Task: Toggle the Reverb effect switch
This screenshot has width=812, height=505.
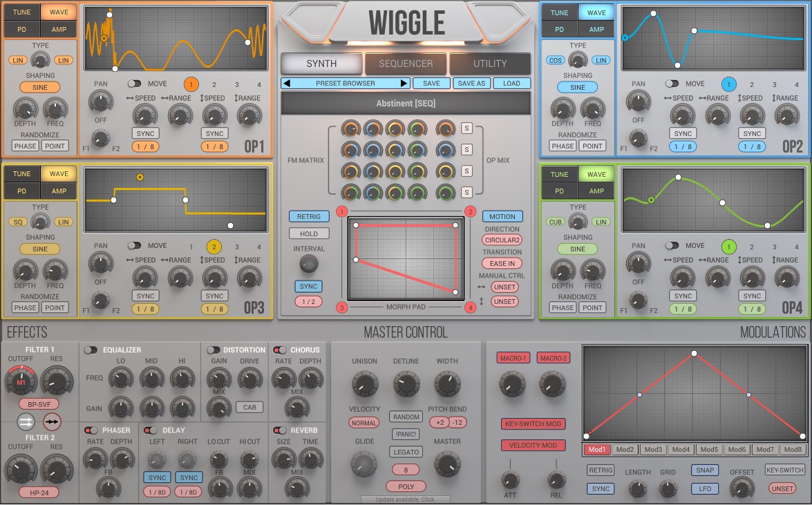Action: [280, 430]
